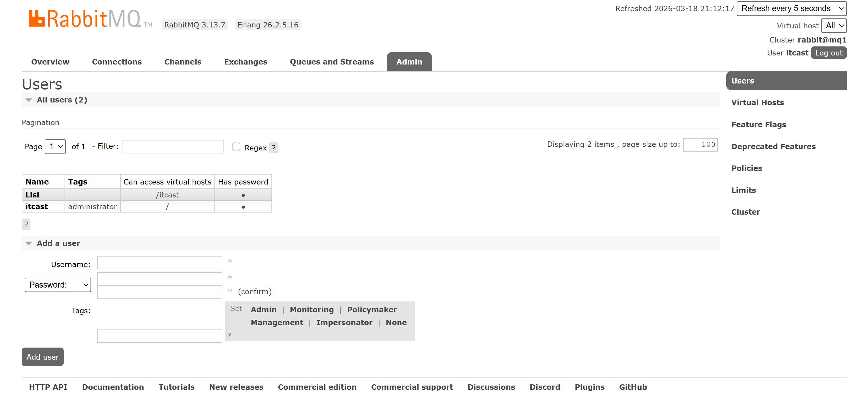Image resolution: width=868 pixels, height=416 pixels.
Task: Set the Management tag
Action: 277,323
